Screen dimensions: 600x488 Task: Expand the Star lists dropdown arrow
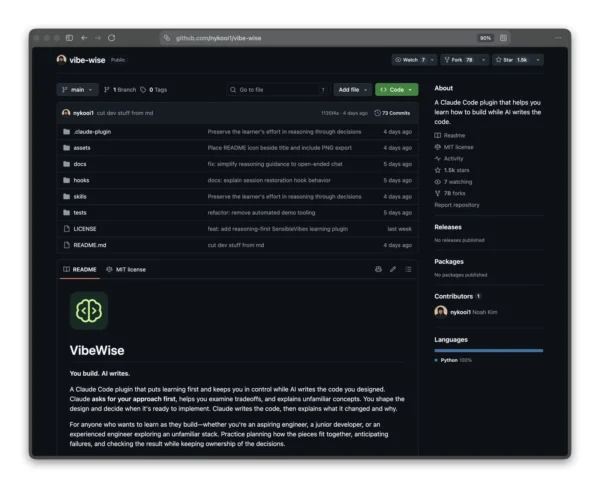tap(538, 60)
